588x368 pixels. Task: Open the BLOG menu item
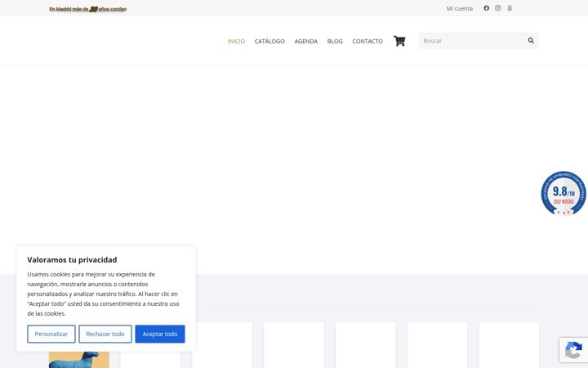335,42
